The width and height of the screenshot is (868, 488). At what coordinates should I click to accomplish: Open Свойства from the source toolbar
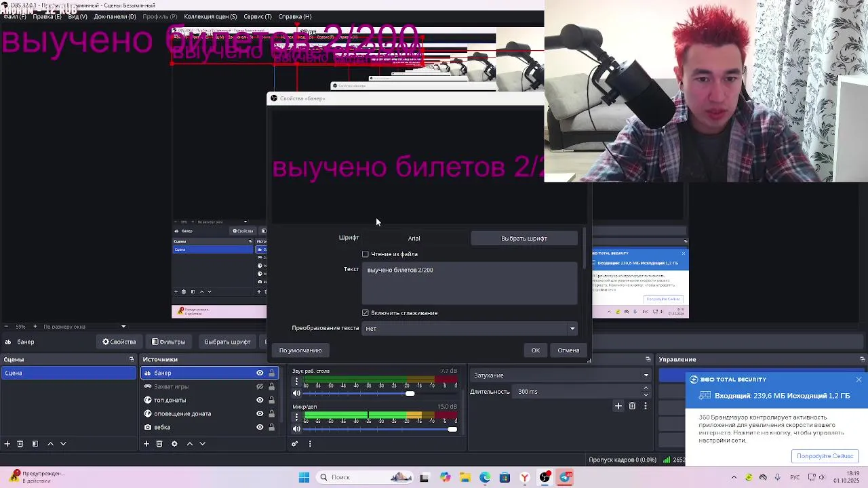119,342
